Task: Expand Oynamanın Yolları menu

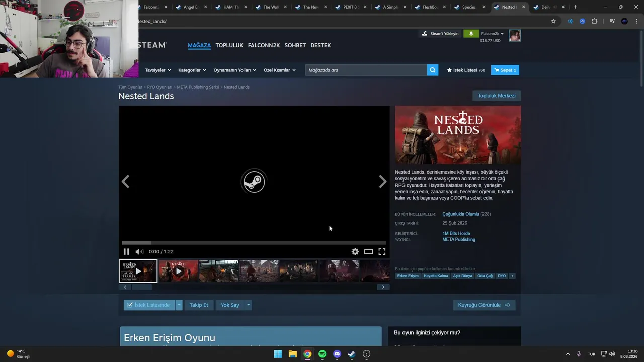Action: (234, 70)
